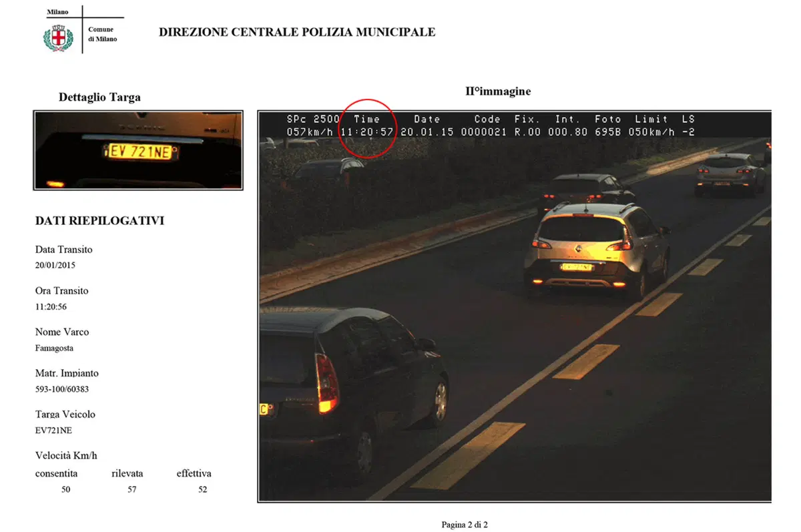
Task: Click the 'Velocità Km/h' label
Action: click(66, 456)
